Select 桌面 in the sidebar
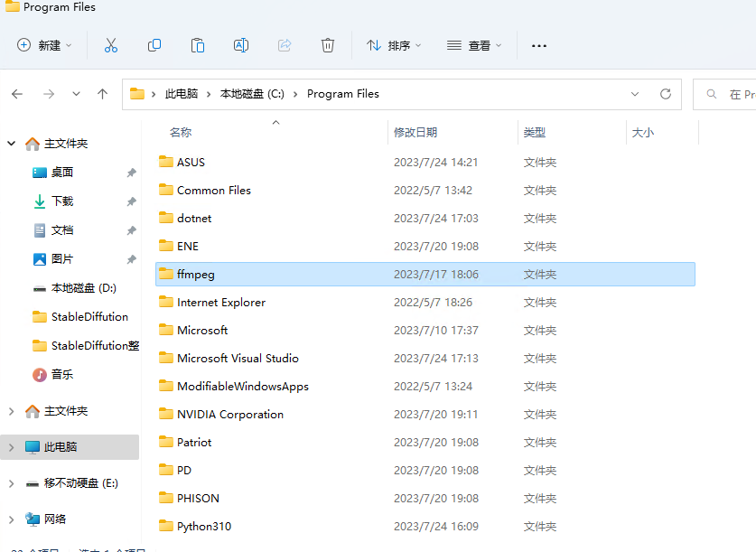 tap(62, 173)
